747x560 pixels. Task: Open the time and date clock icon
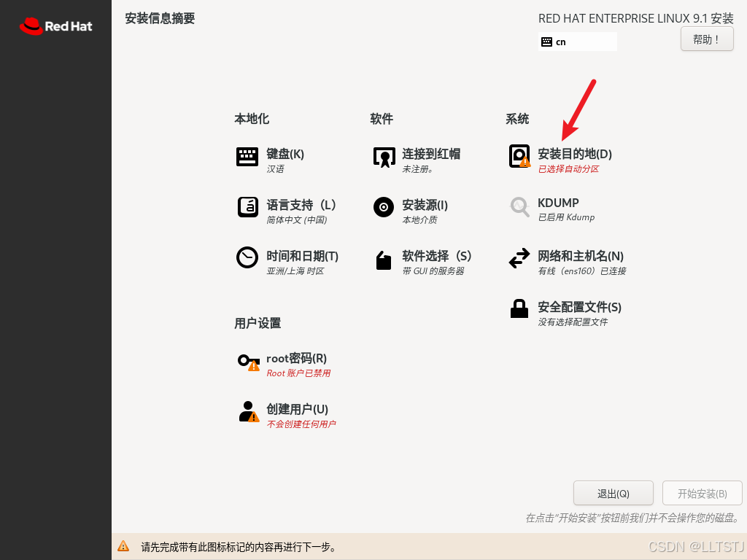click(247, 257)
